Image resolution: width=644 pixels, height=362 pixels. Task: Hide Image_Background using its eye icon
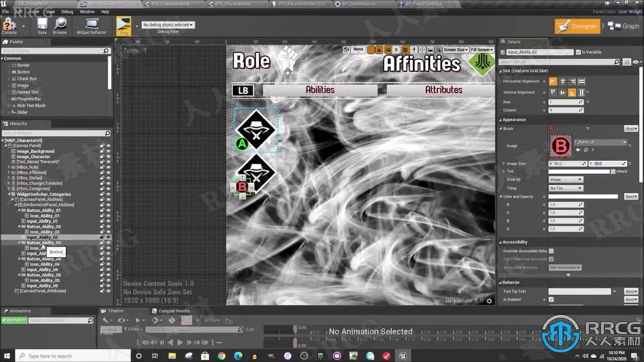(108, 151)
